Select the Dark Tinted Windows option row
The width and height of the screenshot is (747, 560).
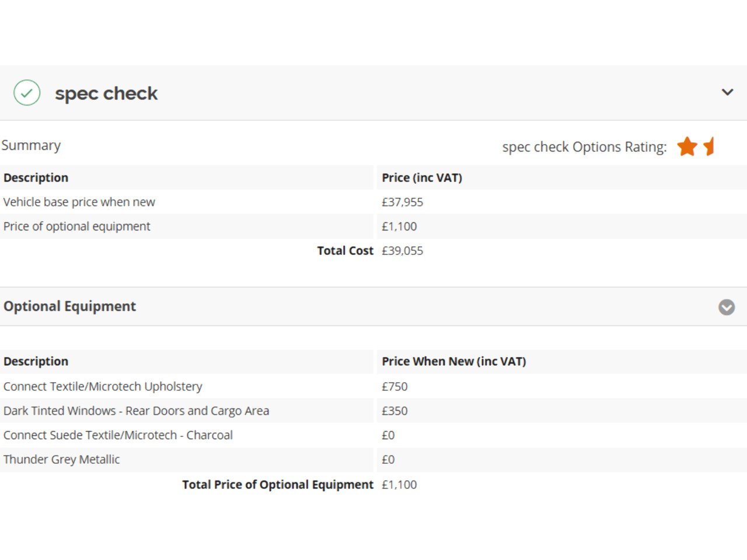point(136,411)
